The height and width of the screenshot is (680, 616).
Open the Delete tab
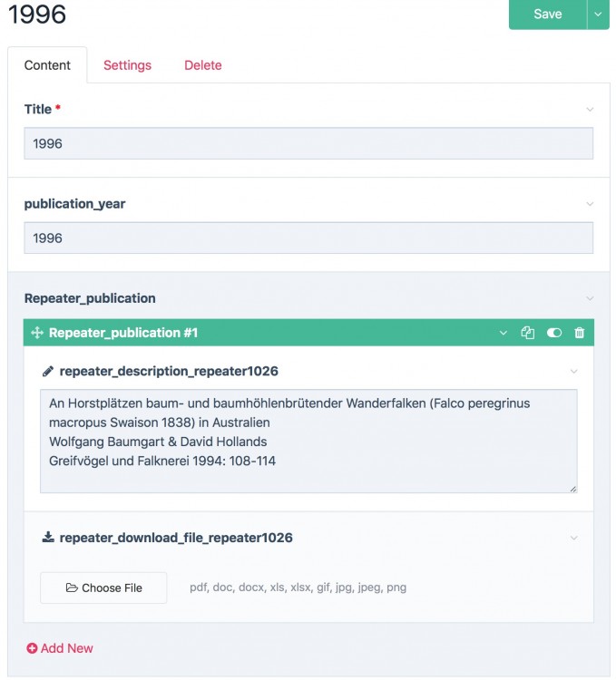(x=203, y=65)
